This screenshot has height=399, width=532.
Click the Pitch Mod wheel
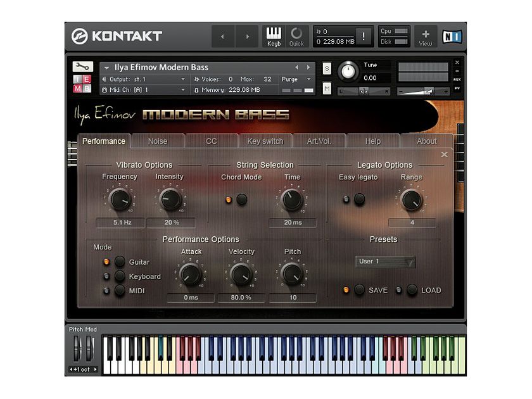[x=76, y=348]
